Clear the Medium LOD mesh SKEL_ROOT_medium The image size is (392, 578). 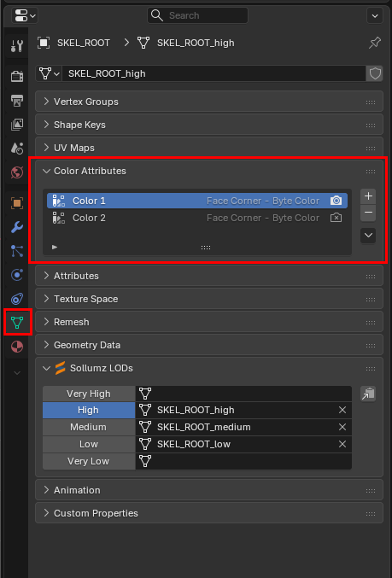pyautogui.click(x=342, y=427)
